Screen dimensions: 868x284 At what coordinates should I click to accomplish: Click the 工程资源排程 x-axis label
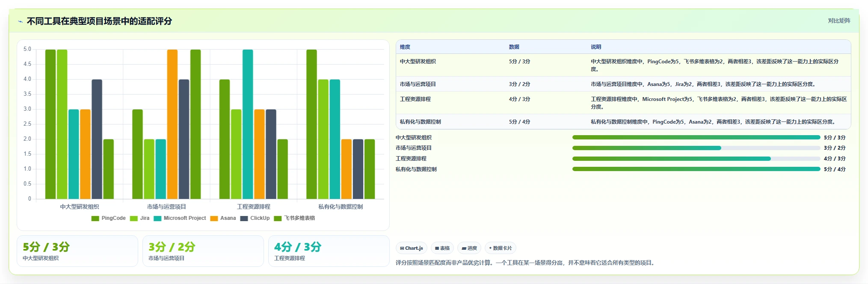pos(254,207)
